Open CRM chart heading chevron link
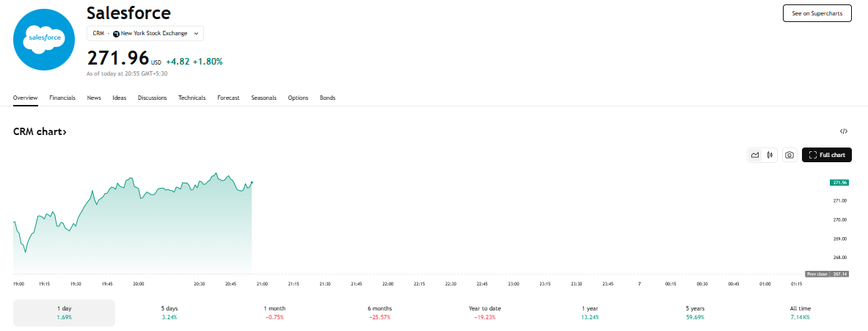 (40, 131)
